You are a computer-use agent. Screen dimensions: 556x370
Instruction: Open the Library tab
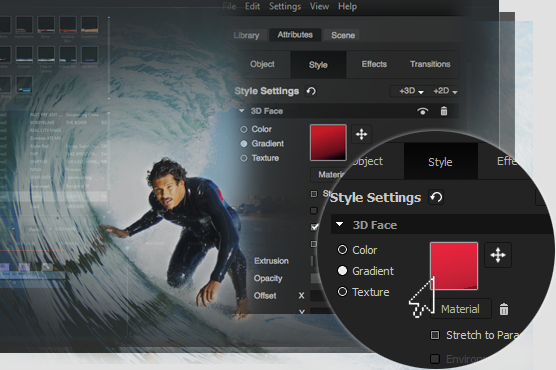pyautogui.click(x=246, y=35)
